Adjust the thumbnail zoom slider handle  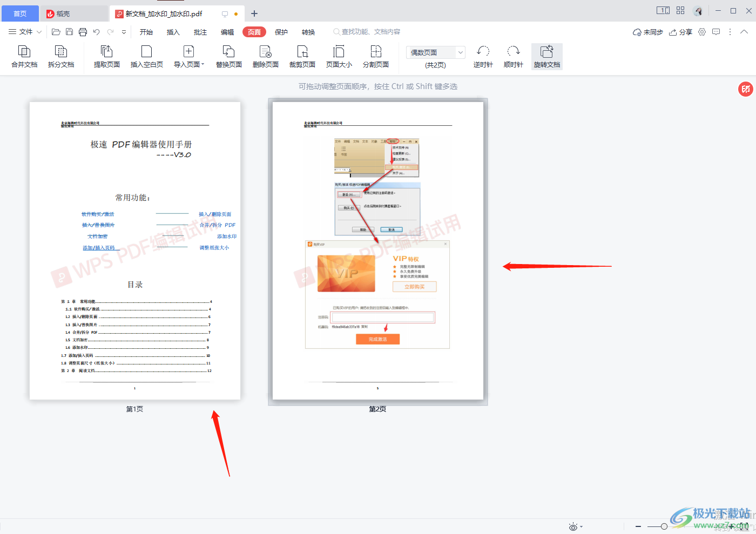point(664,526)
